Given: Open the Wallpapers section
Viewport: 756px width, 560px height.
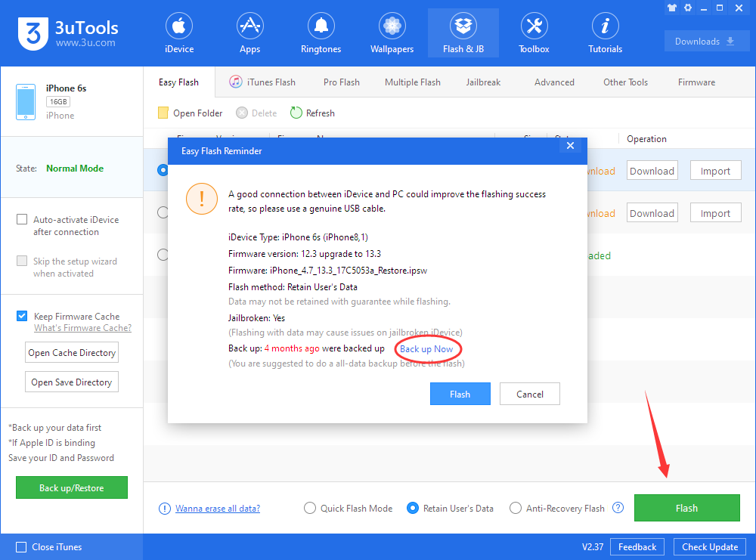Looking at the screenshot, I should coord(392,33).
